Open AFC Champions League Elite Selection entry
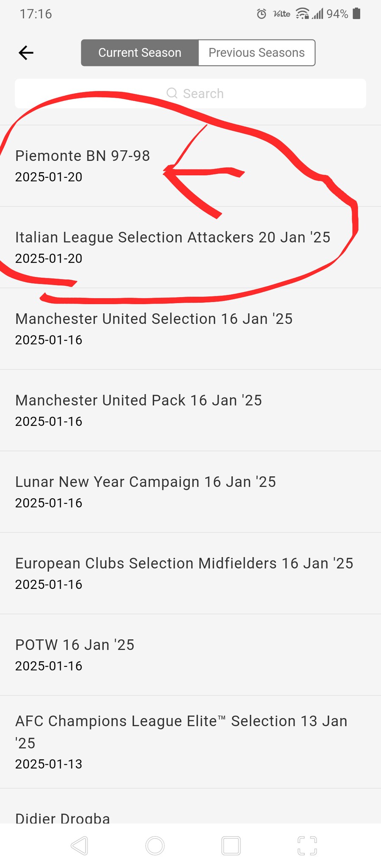The height and width of the screenshot is (868, 381). [x=181, y=741]
